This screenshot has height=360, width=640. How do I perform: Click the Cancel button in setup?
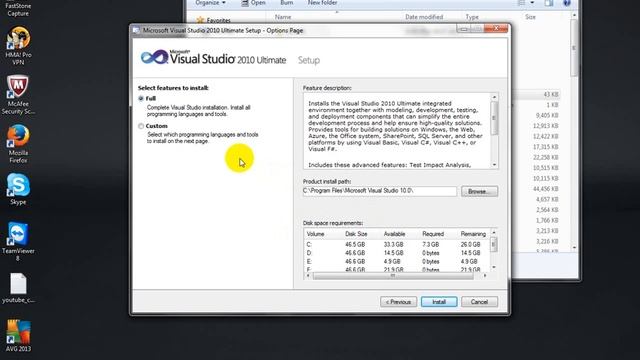pos(479,302)
